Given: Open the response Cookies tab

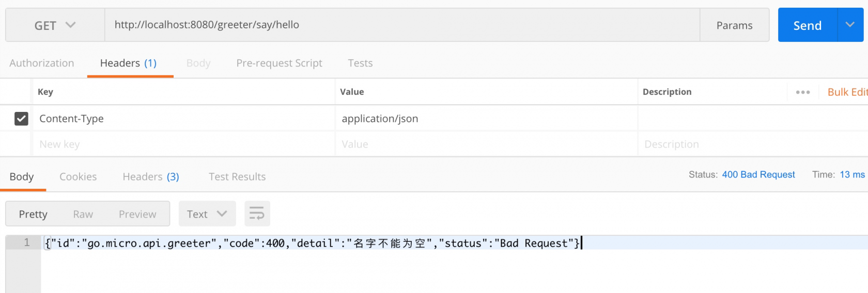Looking at the screenshot, I should coord(78,176).
